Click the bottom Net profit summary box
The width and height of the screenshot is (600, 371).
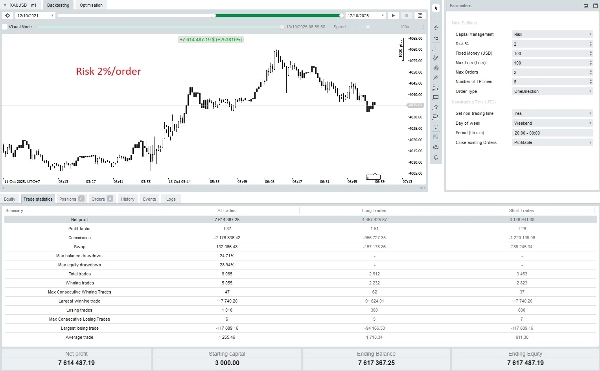click(77, 359)
